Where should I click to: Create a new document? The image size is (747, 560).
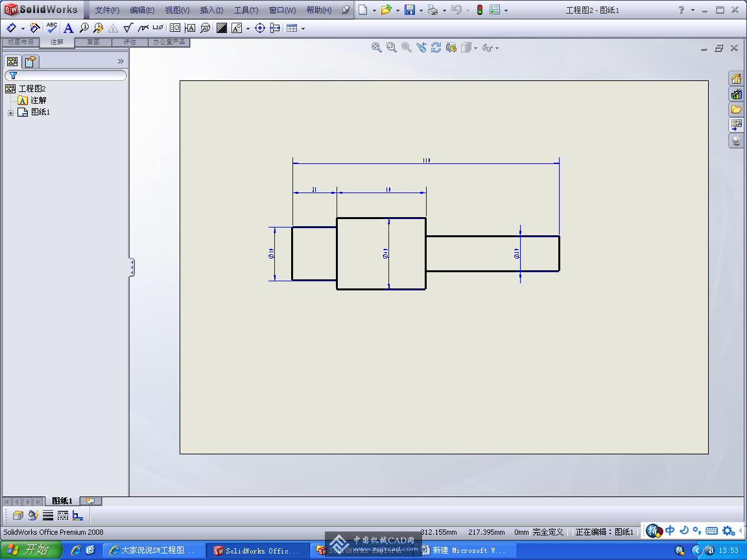pos(363,10)
